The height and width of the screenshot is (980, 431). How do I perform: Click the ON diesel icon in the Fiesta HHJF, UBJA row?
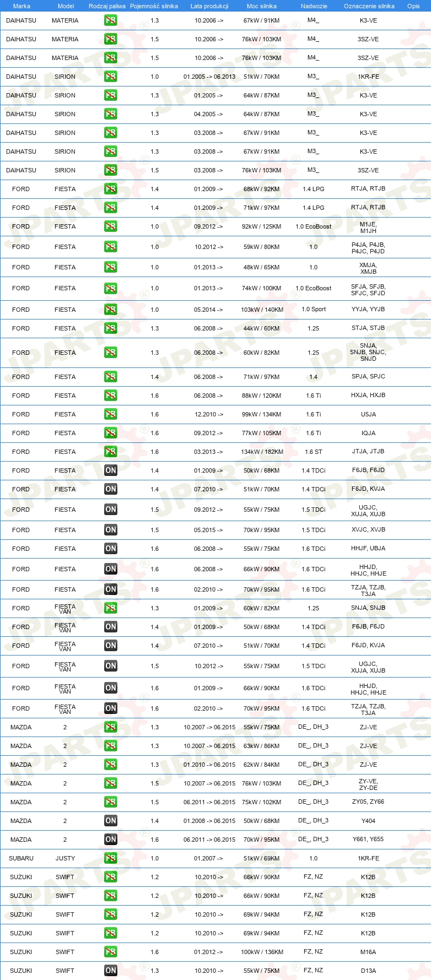coord(110,549)
